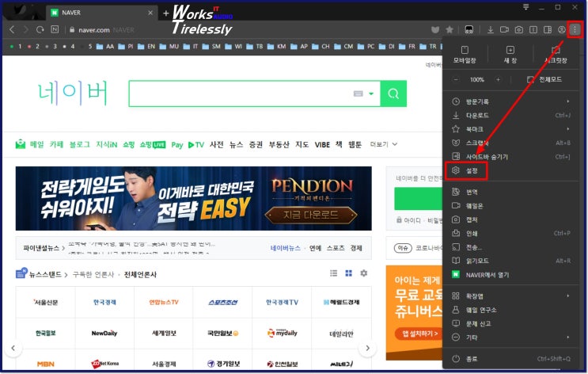Screen dimensions: 588x374
Task: Select 웨일온 menu entry
Action: (511, 206)
